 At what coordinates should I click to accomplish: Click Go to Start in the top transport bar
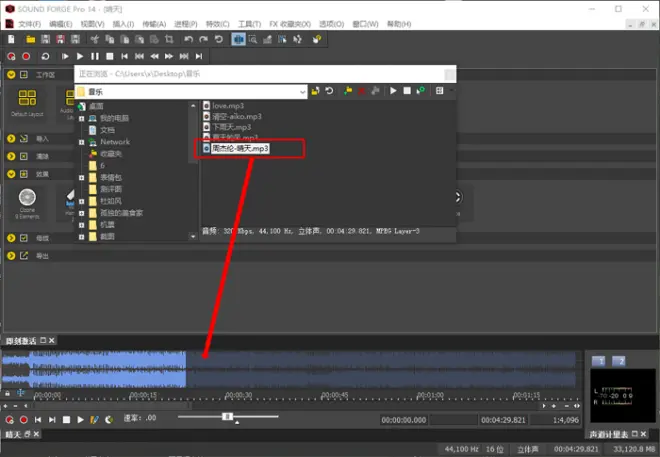tap(124, 56)
